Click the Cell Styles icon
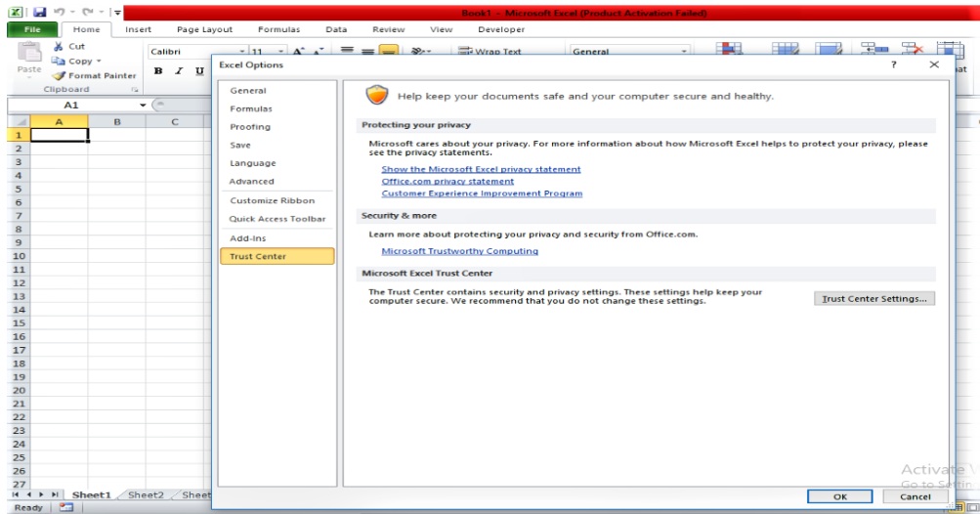 click(829, 49)
